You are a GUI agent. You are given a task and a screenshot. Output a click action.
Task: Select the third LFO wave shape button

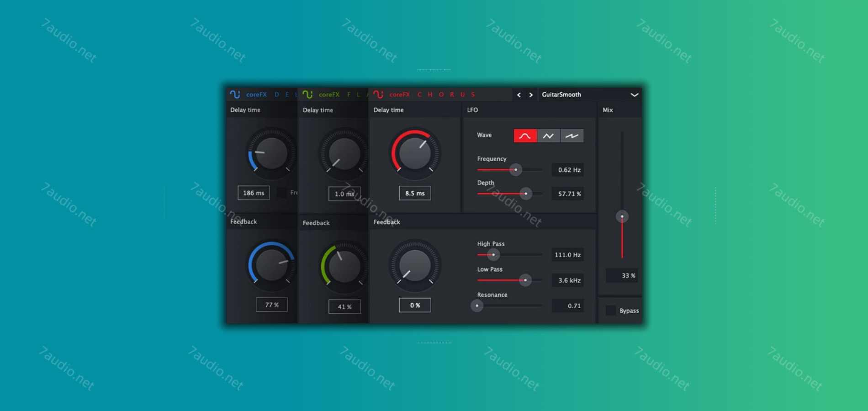coord(572,136)
